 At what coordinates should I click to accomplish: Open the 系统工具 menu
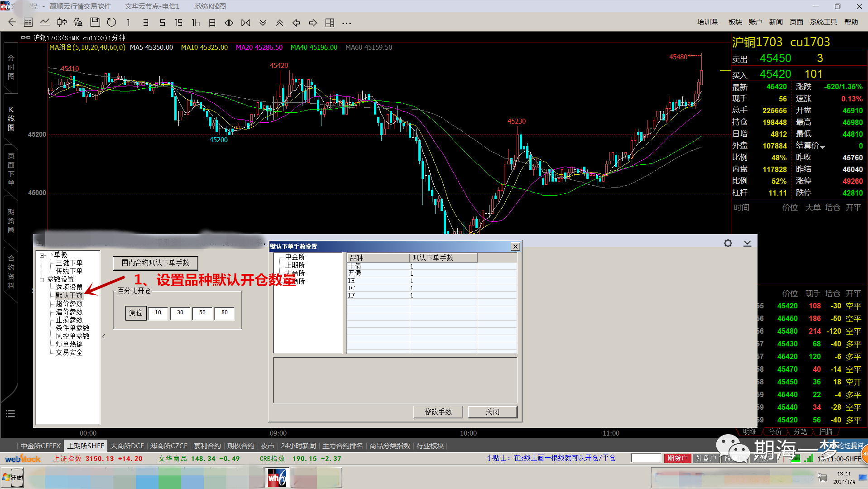(x=823, y=22)
